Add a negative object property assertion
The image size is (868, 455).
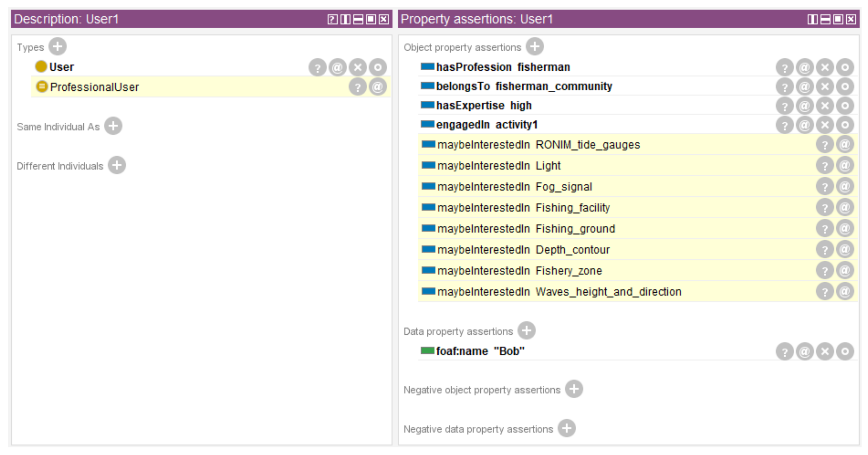click(574, 389)
